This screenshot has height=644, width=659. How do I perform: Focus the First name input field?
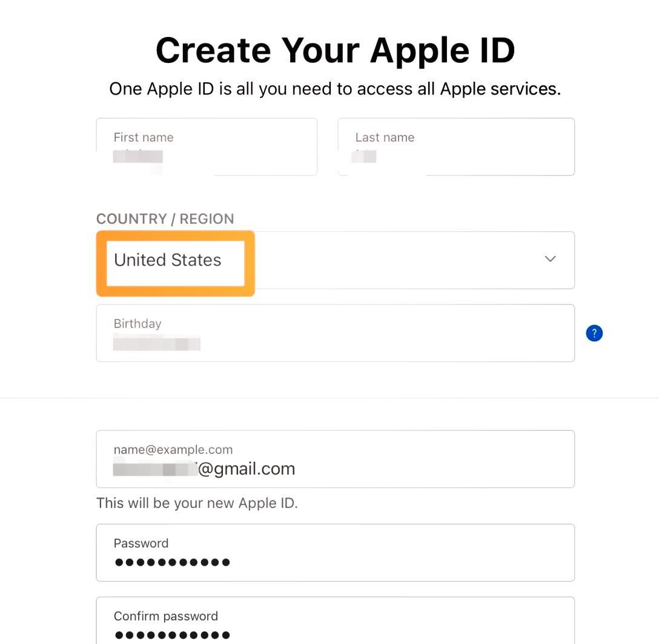[x=207, y=146]
